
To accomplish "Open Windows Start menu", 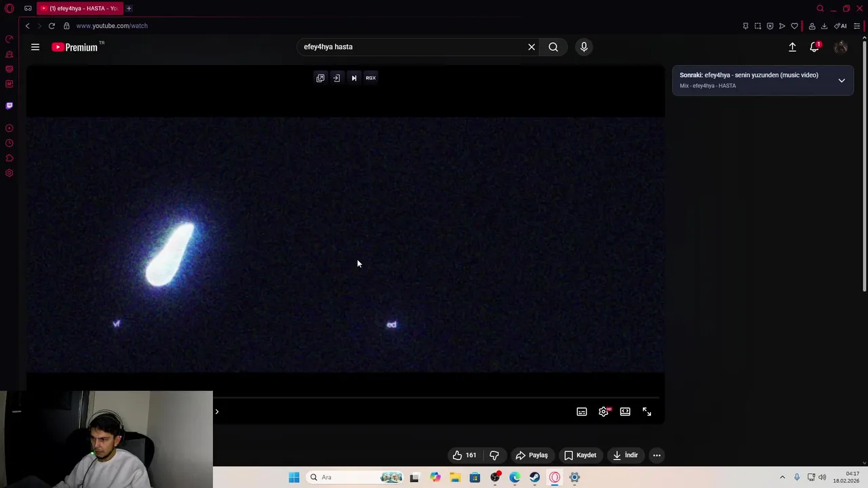I will 294,477.
